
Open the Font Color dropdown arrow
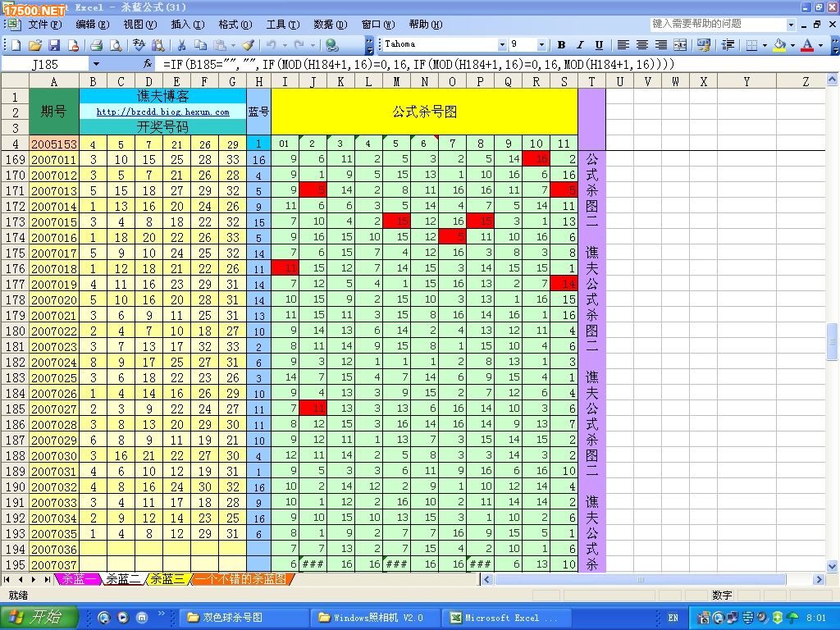(820, 45)
